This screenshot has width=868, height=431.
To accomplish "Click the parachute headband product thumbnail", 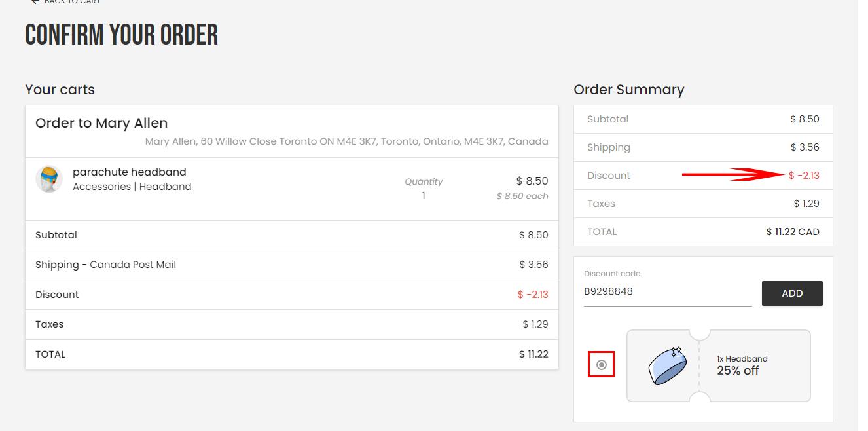I will (49, 179).
